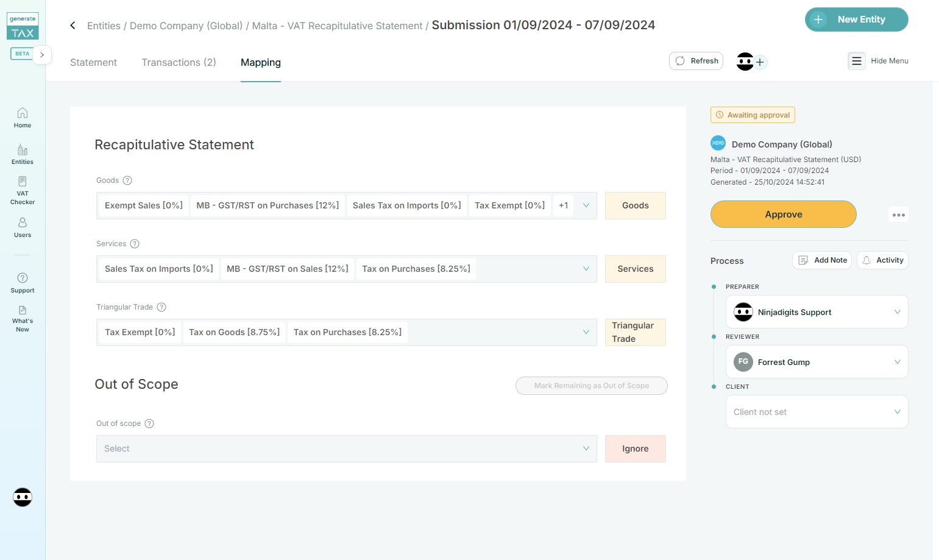Click the ninja avatar at sidebar bottom
The image size is (939, 560).
(x=23, y=497)
